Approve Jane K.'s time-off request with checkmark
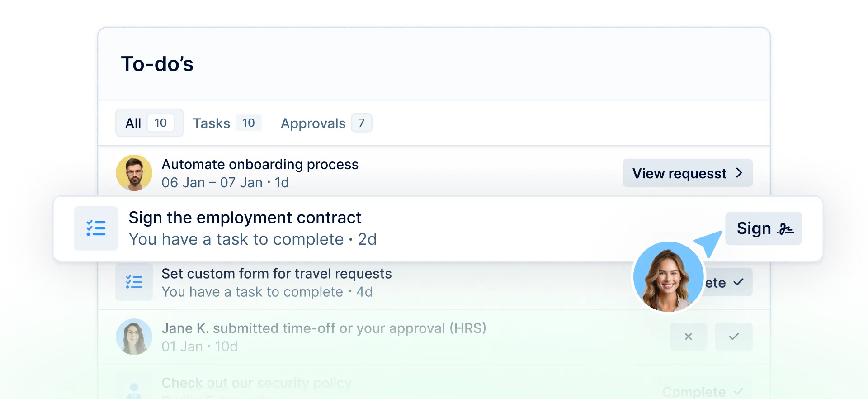Viewport: 868px width, 399px height. click(734, 337)
